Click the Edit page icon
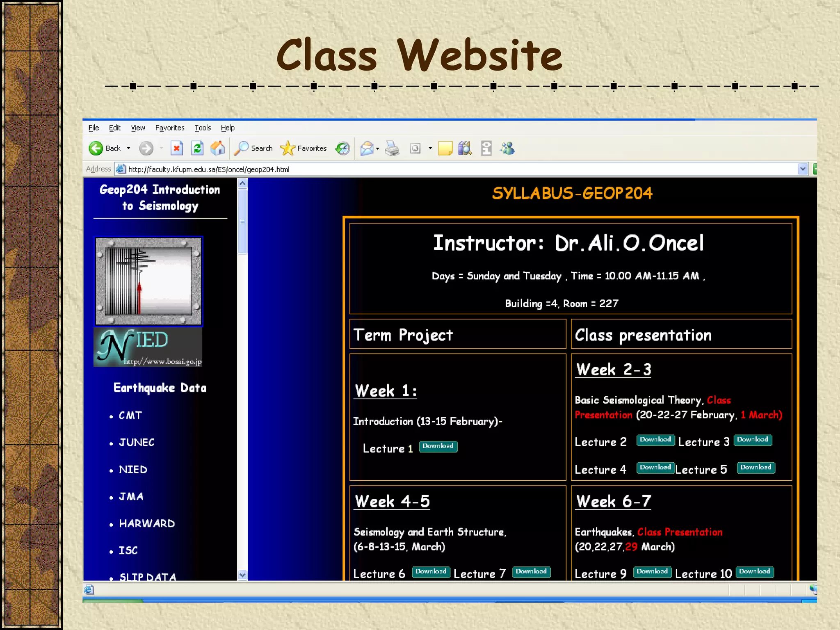840x630 pixels. [415, 148]
